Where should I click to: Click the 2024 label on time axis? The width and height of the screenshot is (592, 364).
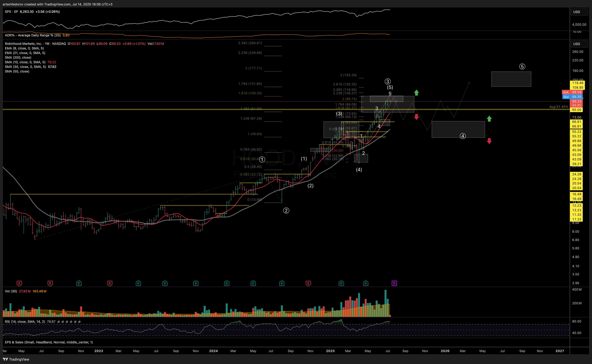point(214,351)
